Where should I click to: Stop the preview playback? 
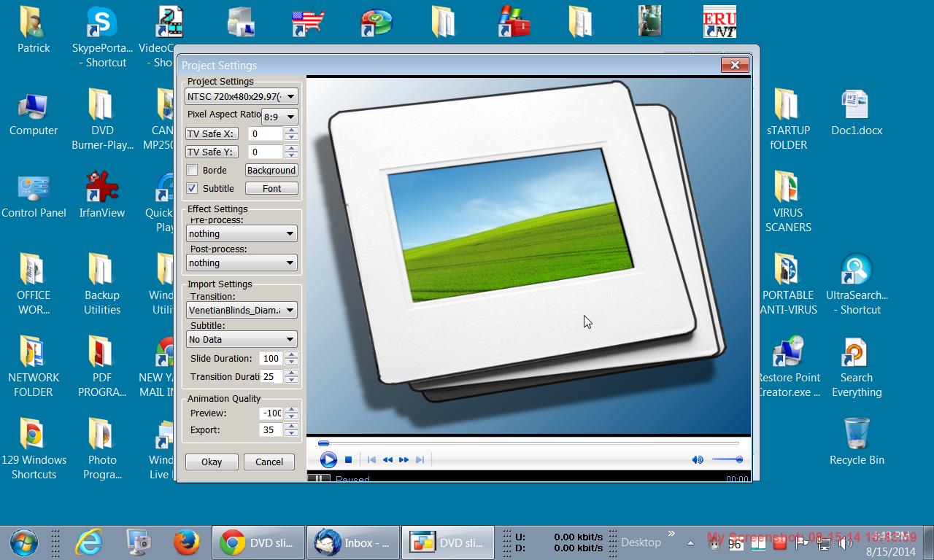[349, 459]
